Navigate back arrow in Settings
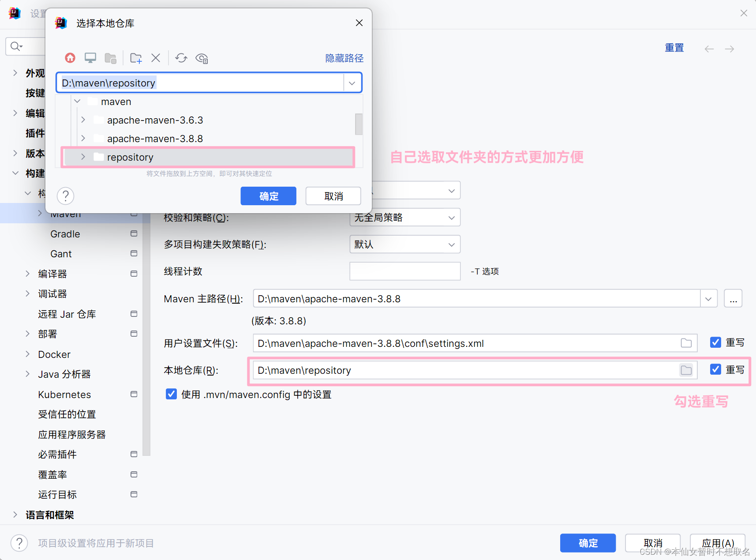The height and width of the screenshot is (560, 756). coord(709,49)
